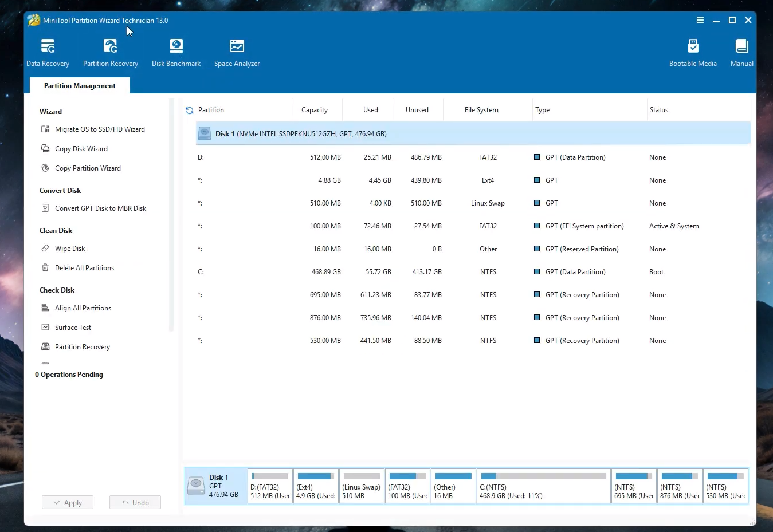Screen dimensions: 773x532
Task: Click the Migrate OS to SSD/HD Wizard icon
Action: click(x=45, y=129)
